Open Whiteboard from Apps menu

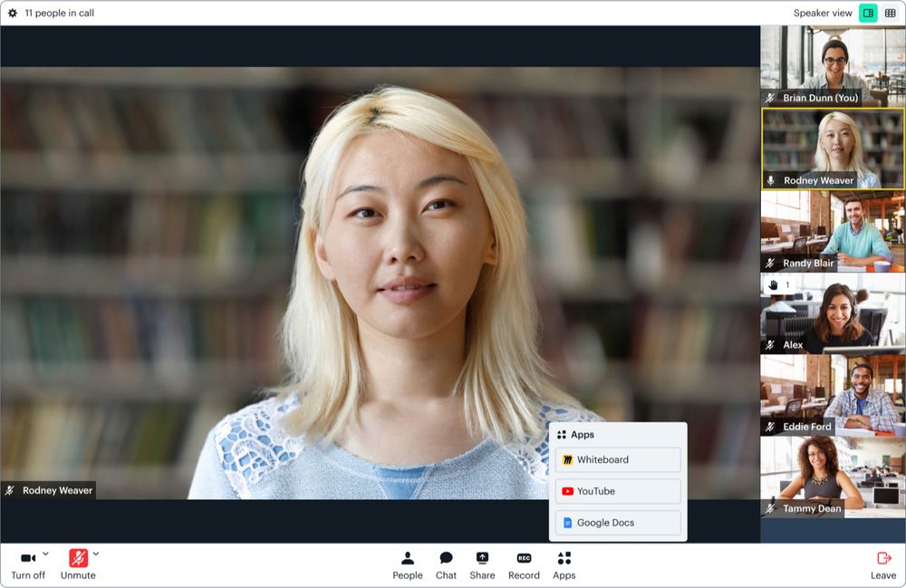pos(618,459)
